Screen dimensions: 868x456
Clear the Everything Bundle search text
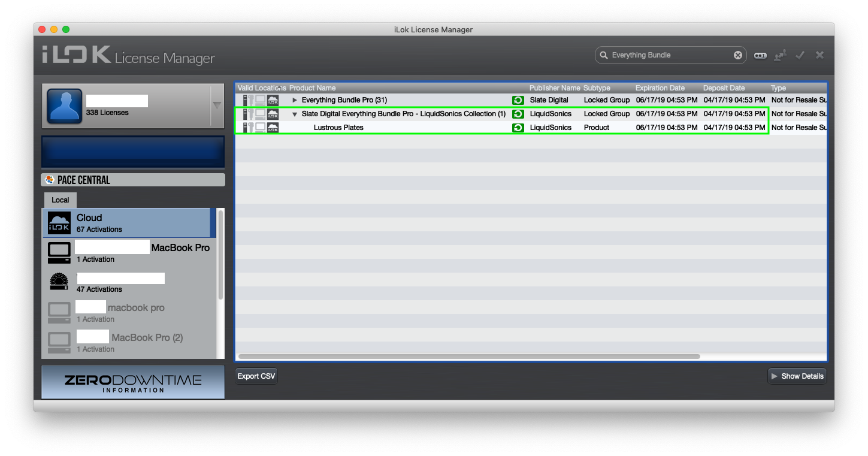coord(738,55)
